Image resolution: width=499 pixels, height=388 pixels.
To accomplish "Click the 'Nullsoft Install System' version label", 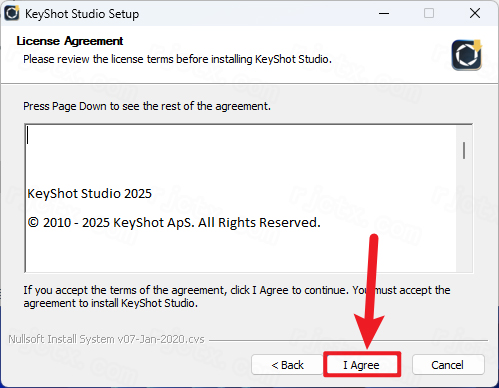I will [106, 339].
